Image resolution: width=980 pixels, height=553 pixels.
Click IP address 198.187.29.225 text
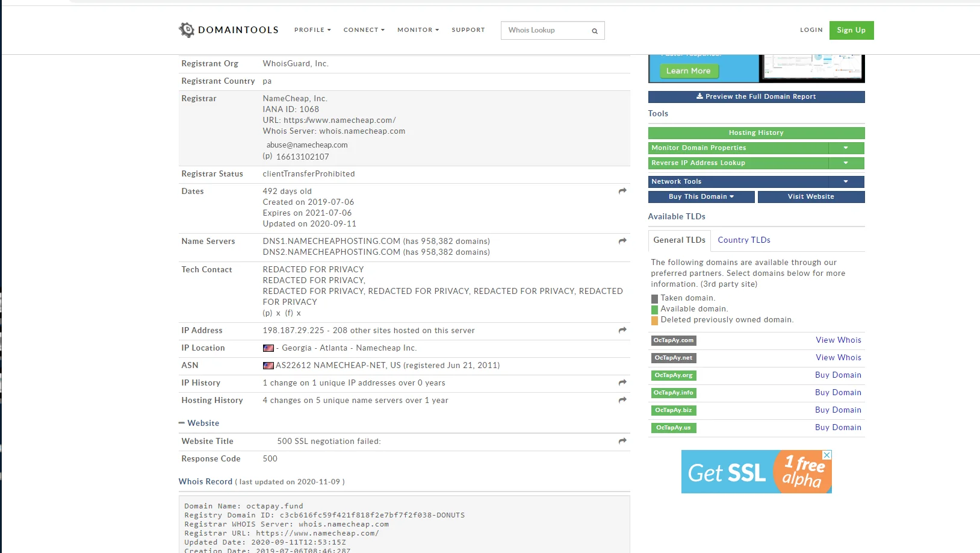click(x=293, y=331)
